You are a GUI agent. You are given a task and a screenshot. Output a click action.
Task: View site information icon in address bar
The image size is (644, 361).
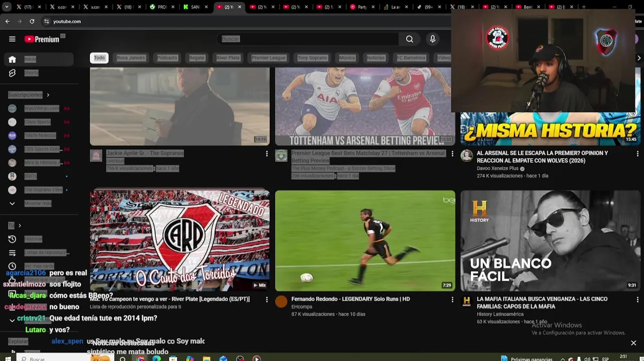[46, 22]
